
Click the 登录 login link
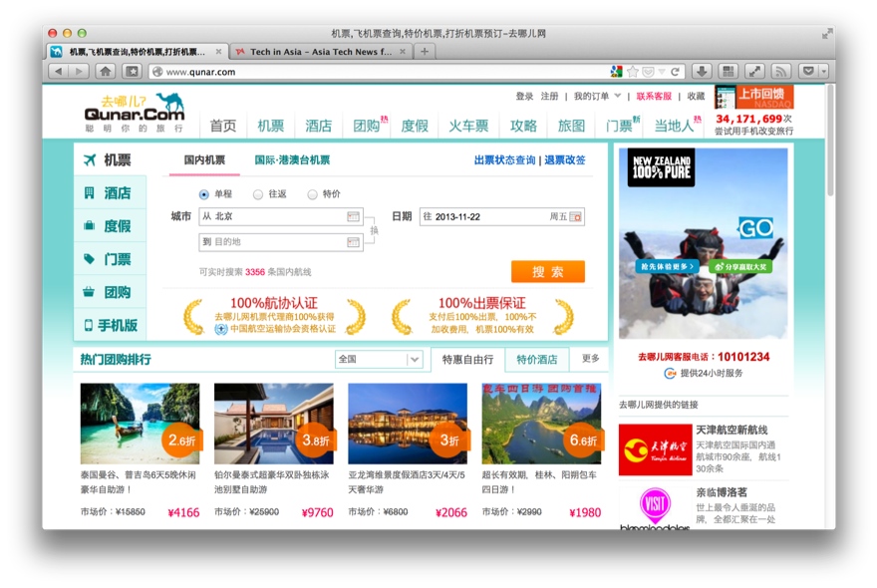(524, 97)
